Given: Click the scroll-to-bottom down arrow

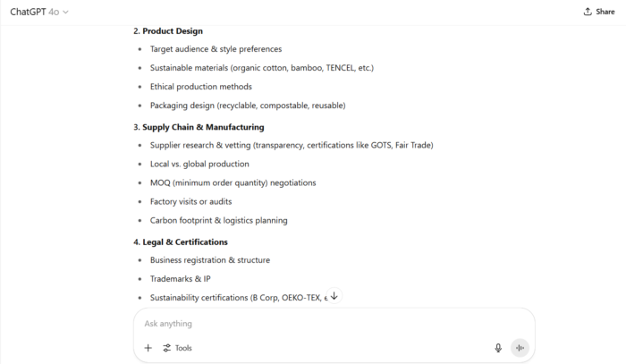Looking at the screenshot, I should tap(334, 296).
